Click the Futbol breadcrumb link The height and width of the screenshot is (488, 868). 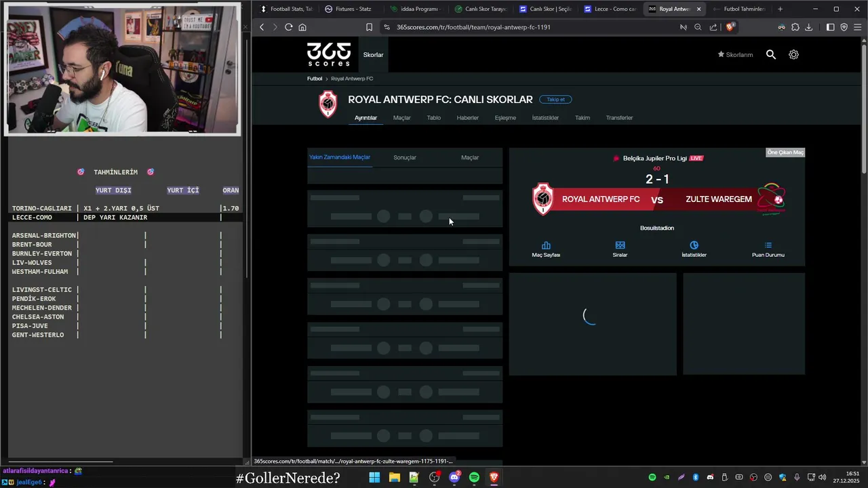[x=315, y=79]
